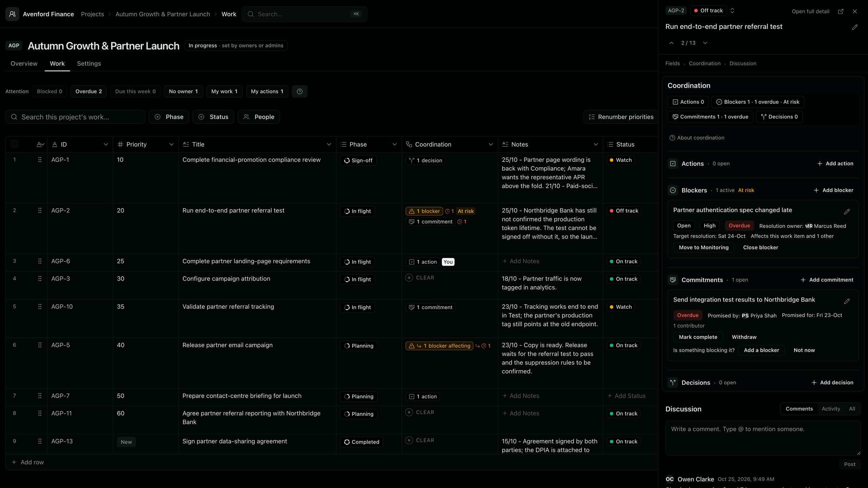Image resolution: width=868 pixels, height=488 pixels.
Task: Click the Off track status pill on AGP-2
Action: tap(624, 211)
